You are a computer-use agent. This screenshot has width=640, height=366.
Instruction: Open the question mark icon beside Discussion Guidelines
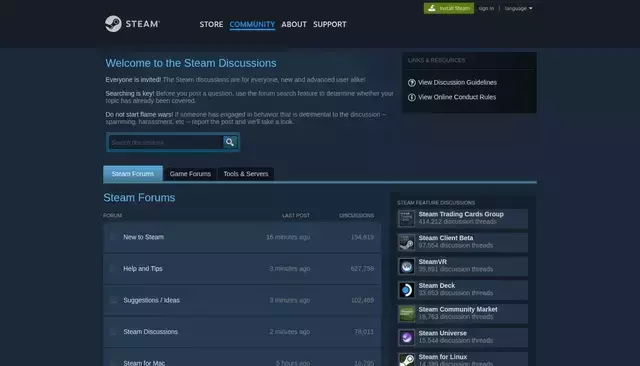(411, 83)
